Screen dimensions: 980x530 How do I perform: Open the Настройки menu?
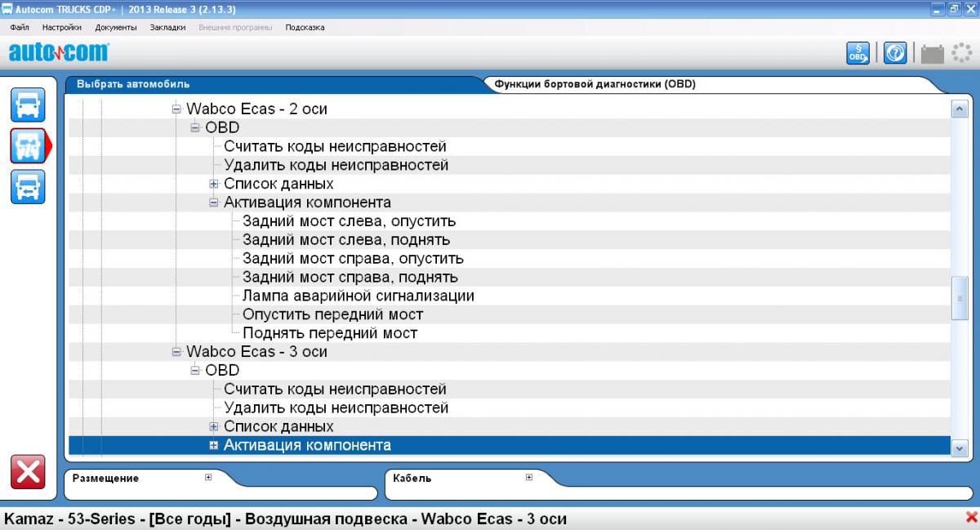[62, 27]
